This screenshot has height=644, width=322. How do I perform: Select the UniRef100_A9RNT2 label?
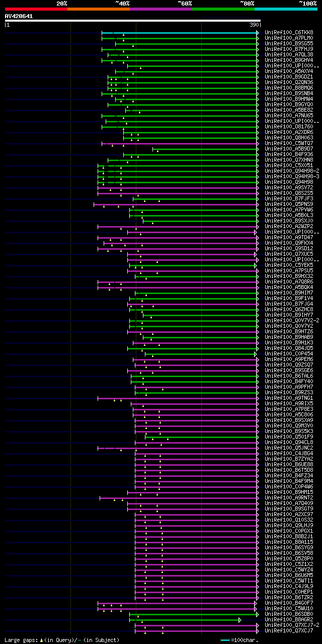[x=288, y=497]
